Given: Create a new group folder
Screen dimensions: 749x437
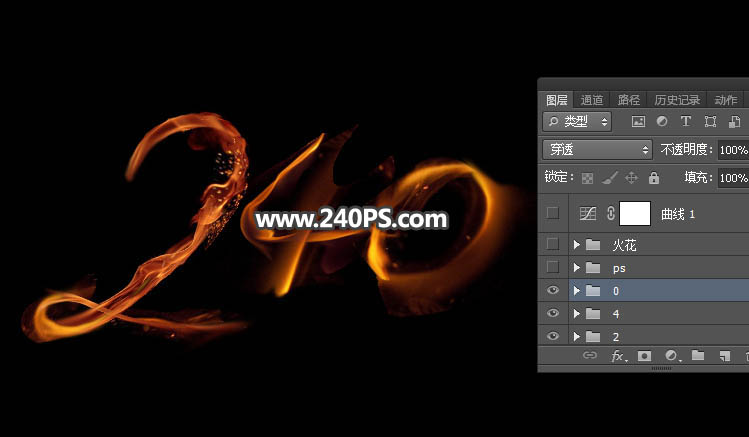Looking at the screenshot, I should click(698, 355).
